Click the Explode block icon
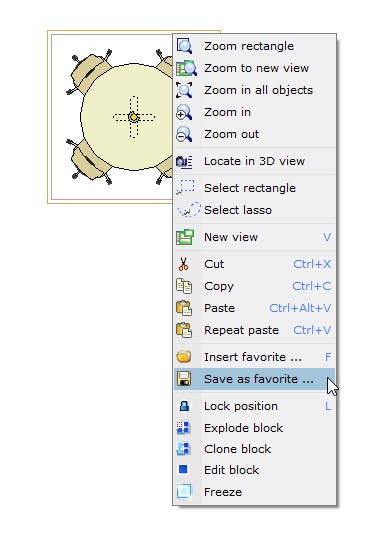This screenshot has width=378, height=540. pyautogui.click(x=183, y=428)
